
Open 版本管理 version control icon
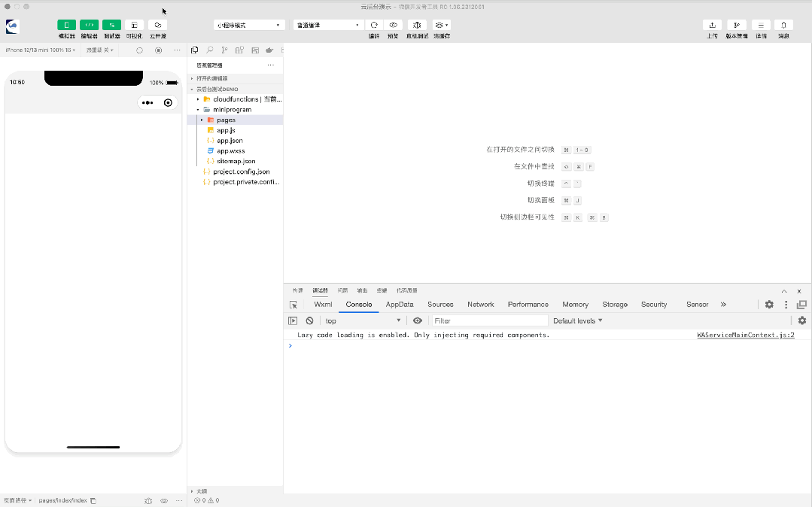[737, 25]
